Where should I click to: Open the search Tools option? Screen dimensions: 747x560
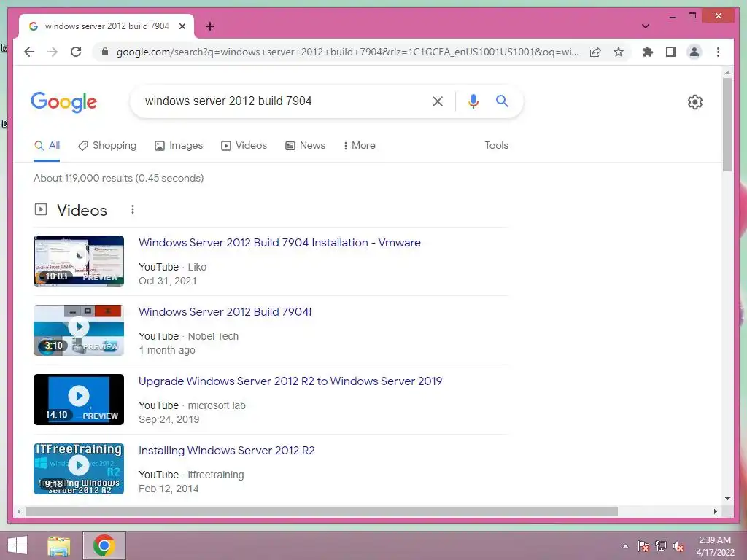pos(496,146)
